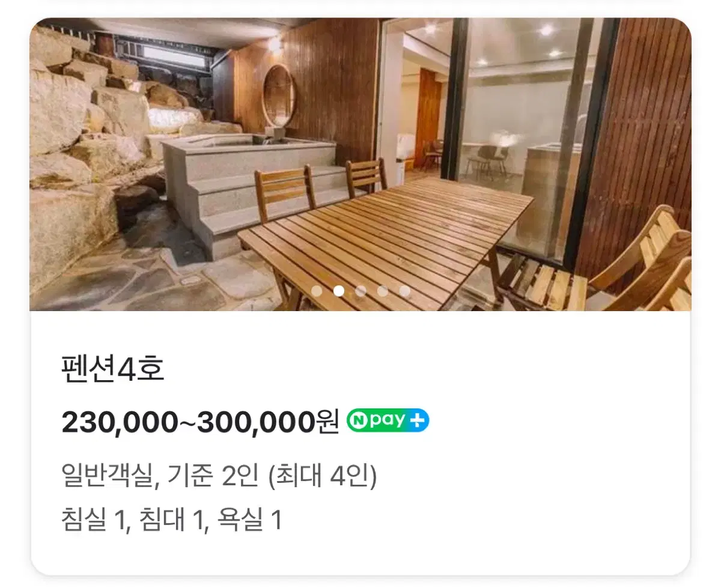
Task: Select the first carousel dot indicator
Action: [x=317, y=291]
